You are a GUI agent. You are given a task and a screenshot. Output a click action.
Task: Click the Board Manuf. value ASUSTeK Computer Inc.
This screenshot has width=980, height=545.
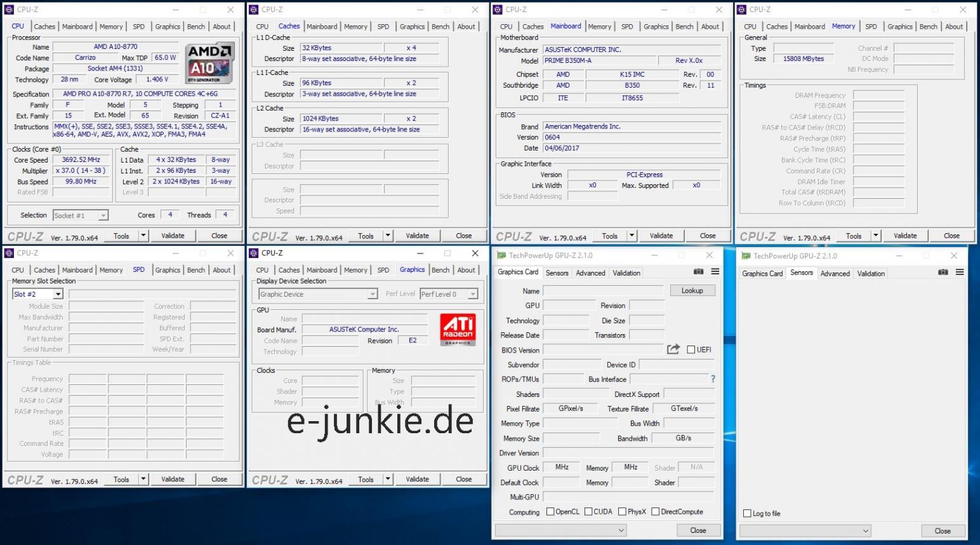364,330
